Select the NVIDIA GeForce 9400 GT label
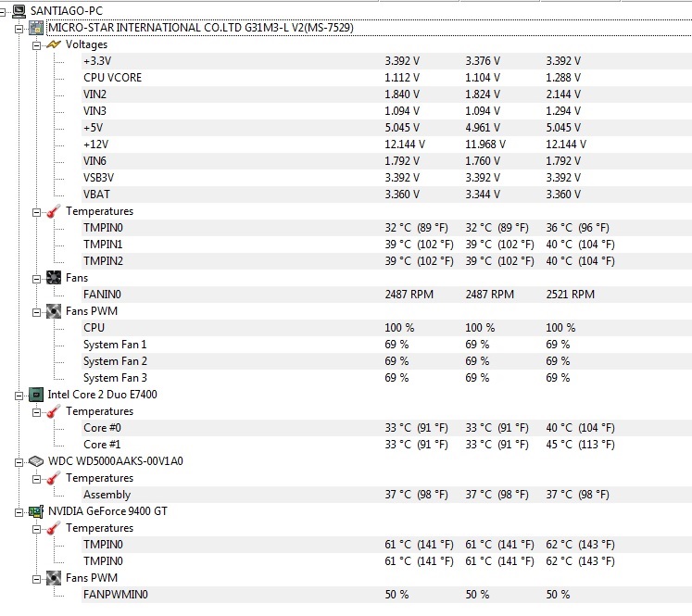Image resolution: width=692 pixels, height=616 pixels. [x=107, y=511]
